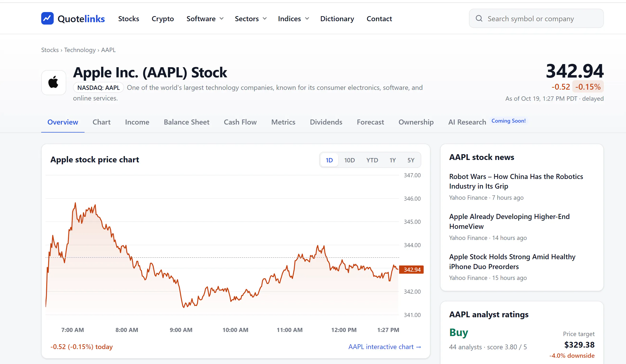The image size is (626, 364).
Task: Select the 1Y chart range
Action: pyautogui.click(x=393, y=160)
